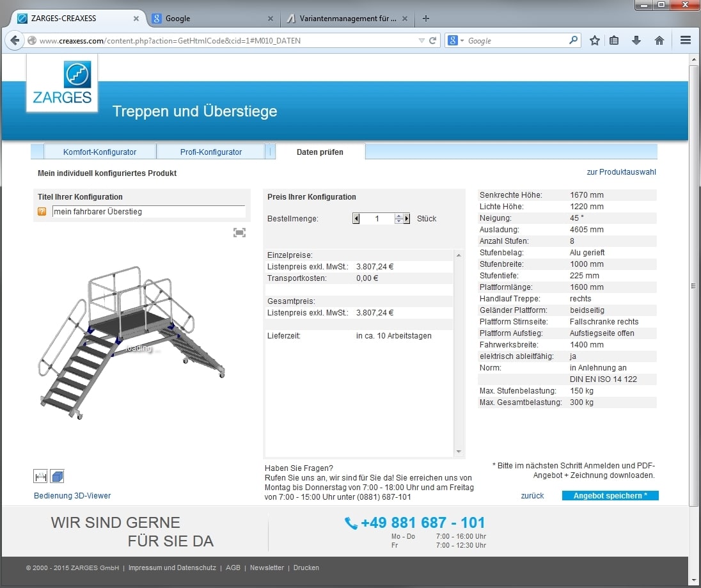Screen dimensions: 701x588
Task: Open Impressum und Datenschutz in footer
Action: click(x=172, y=568)
